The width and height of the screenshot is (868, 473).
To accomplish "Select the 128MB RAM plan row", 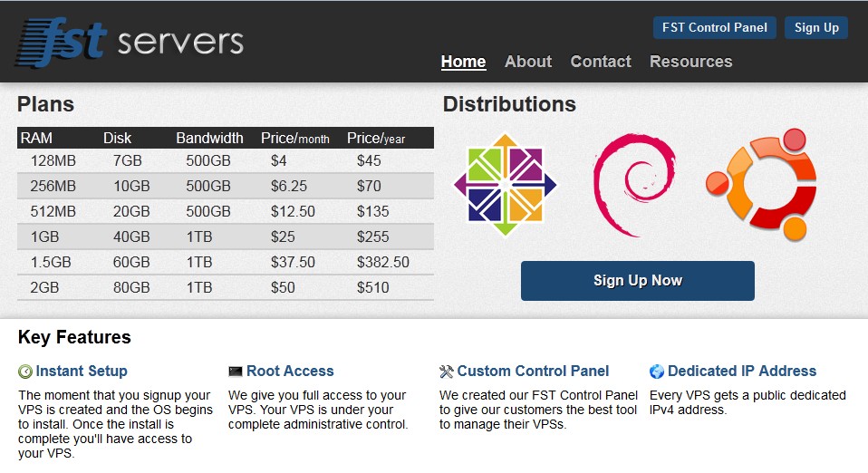I will point(226,160).
